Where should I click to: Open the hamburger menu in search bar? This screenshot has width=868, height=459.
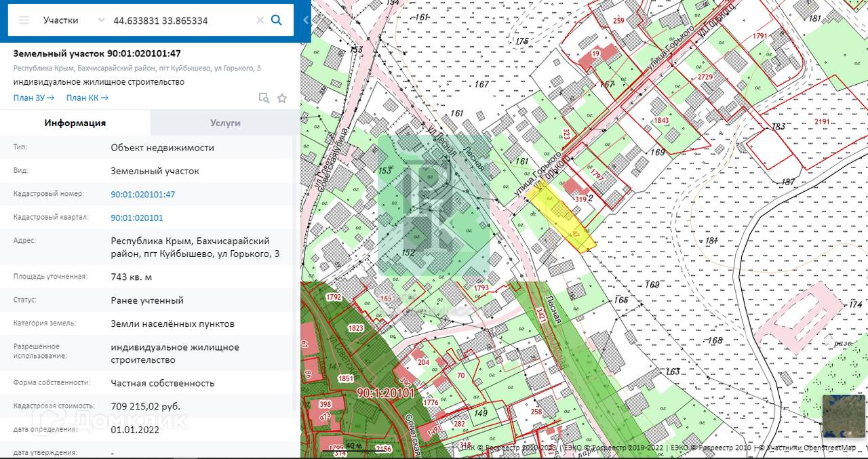coord(24,20)
